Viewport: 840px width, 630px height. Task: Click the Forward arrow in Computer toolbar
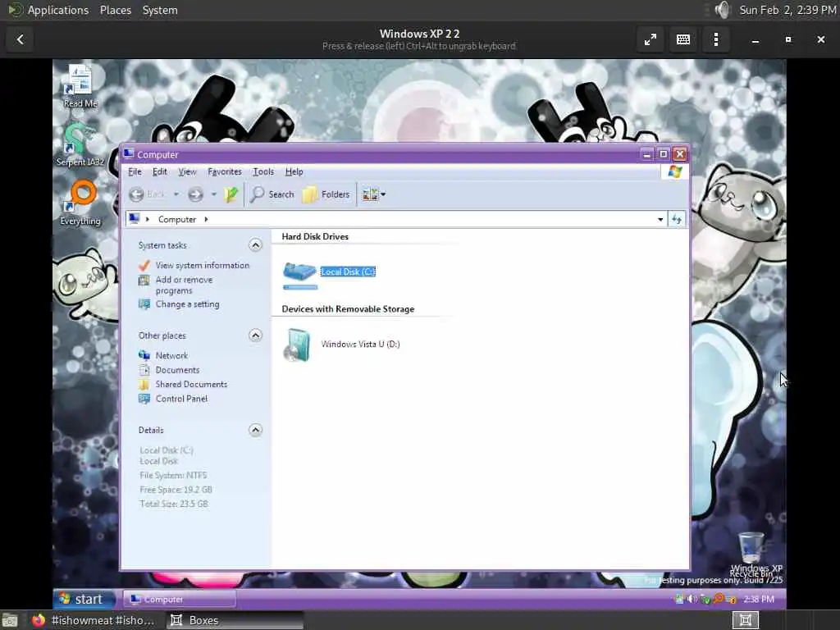pyautogui.click(x=195, y=194)
